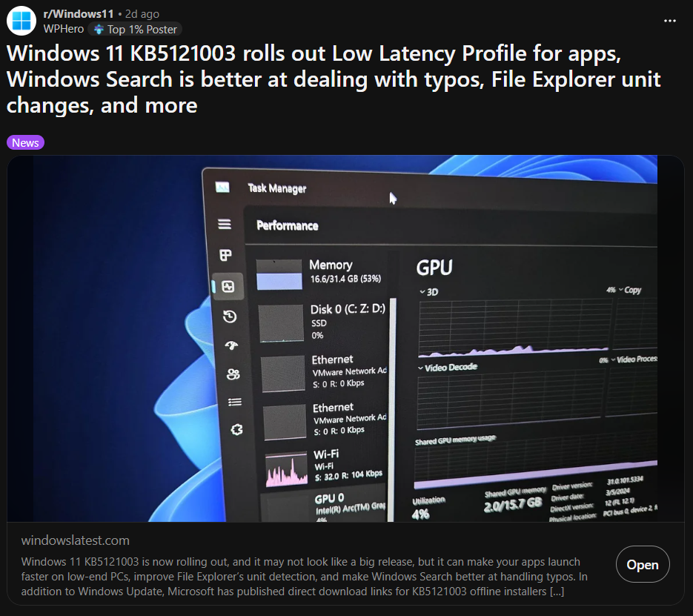Open the WPHero user profile
Viewport: 693px width, 616px height.
[64, 29]
